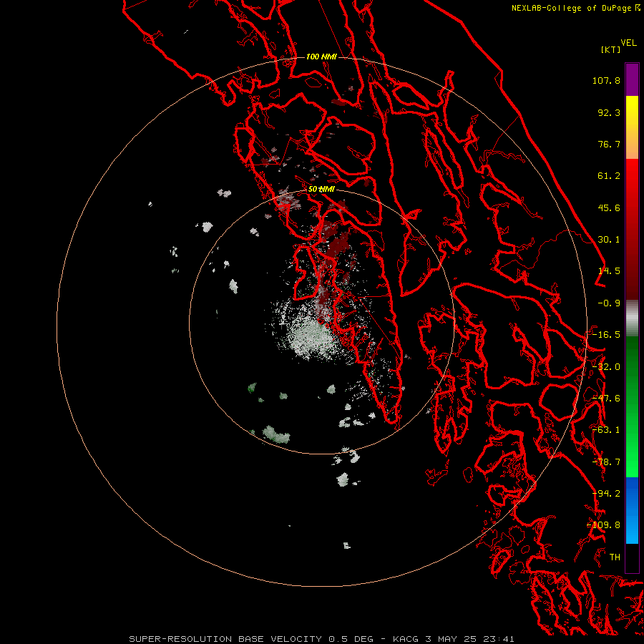The width and height of the screenshot is (644, 644).
Task: Click the TH threshold label
Action: pyautogui.click(x=615, y=557)
